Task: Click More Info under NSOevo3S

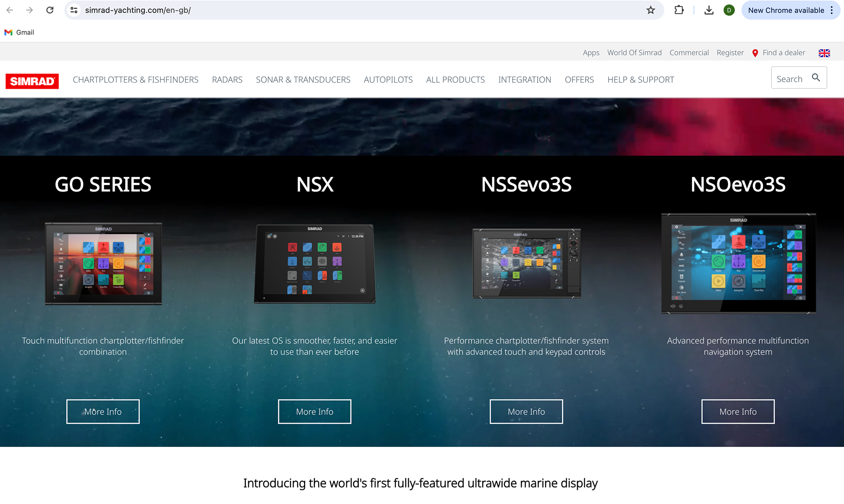Action: pos(738,412)
